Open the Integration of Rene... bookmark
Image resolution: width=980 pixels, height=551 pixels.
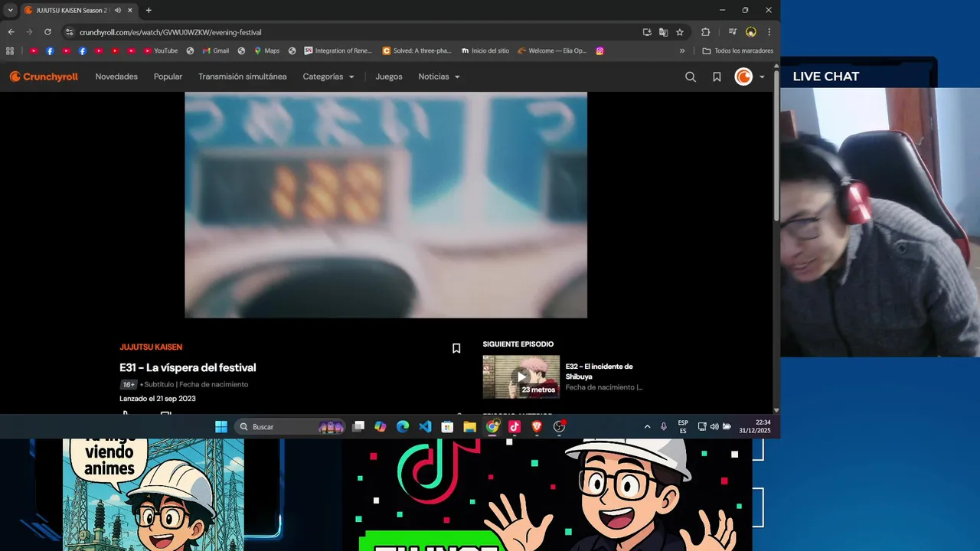tap(338, 51)
